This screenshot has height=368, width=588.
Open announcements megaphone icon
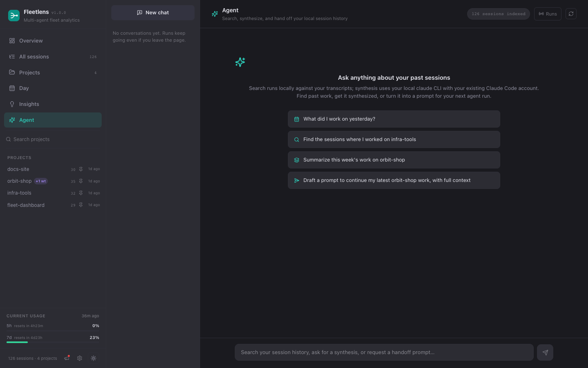[67, 358]
